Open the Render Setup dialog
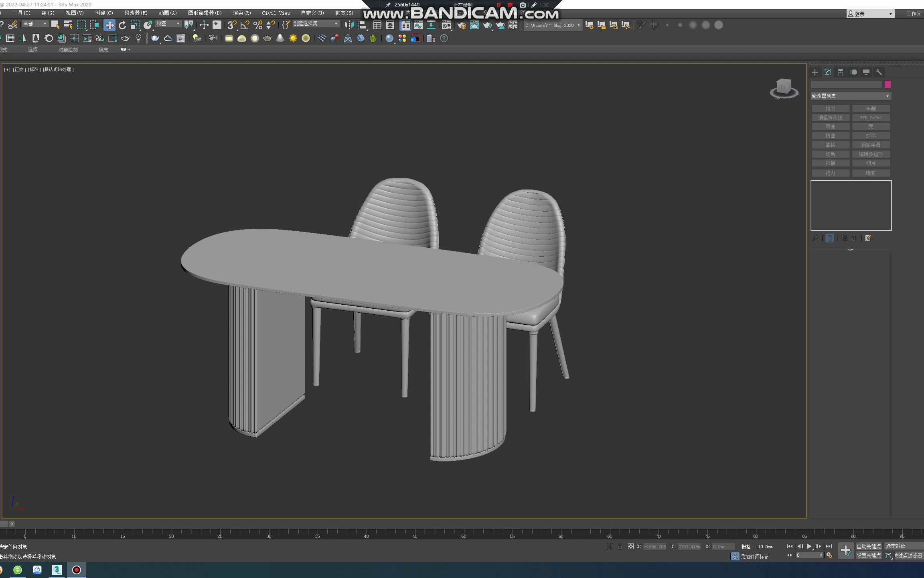Screen dimensions: 924x578 pos(462,25)
